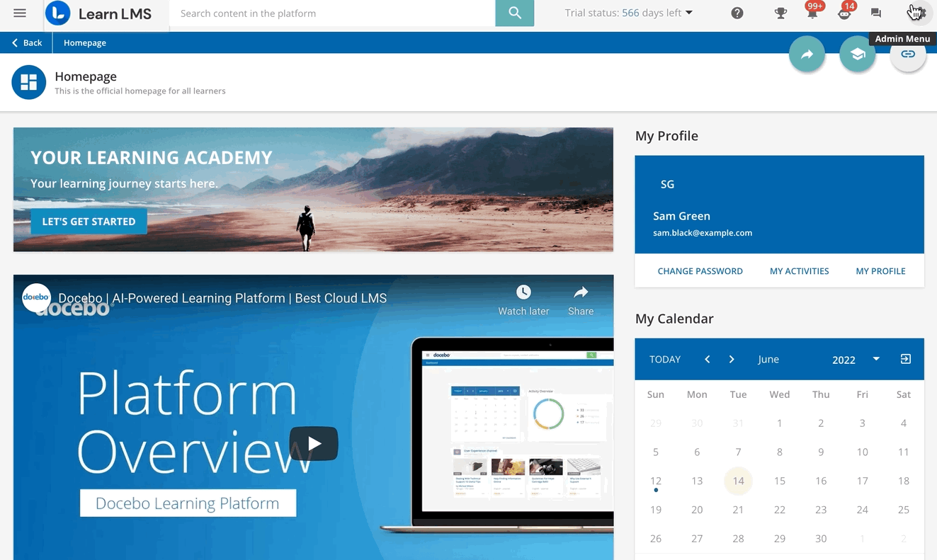This screenshot has height=560, width=937.
Task: Open the gamification trophy icon
Action: [x=780, y=13]
